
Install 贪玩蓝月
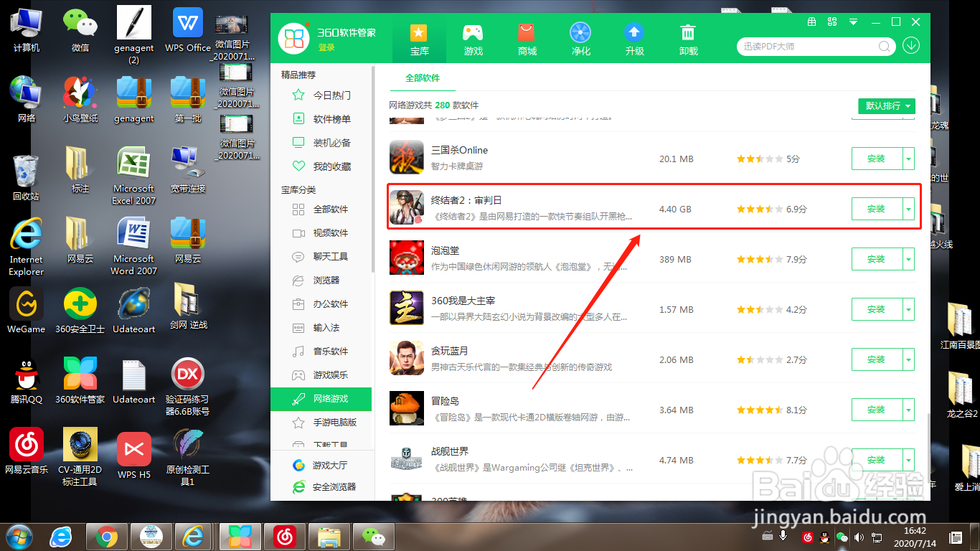[876, 359]
